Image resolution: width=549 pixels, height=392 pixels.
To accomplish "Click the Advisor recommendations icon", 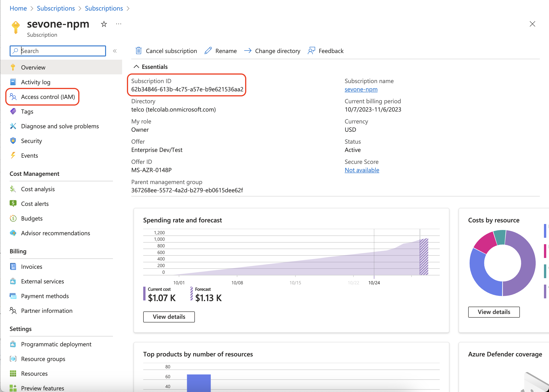I will tap(13, 233).
